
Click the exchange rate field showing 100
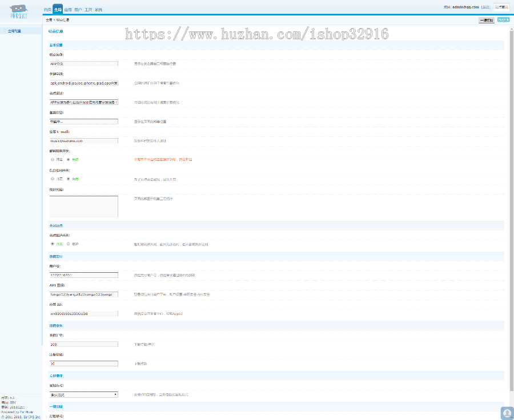tap(83, 344)
